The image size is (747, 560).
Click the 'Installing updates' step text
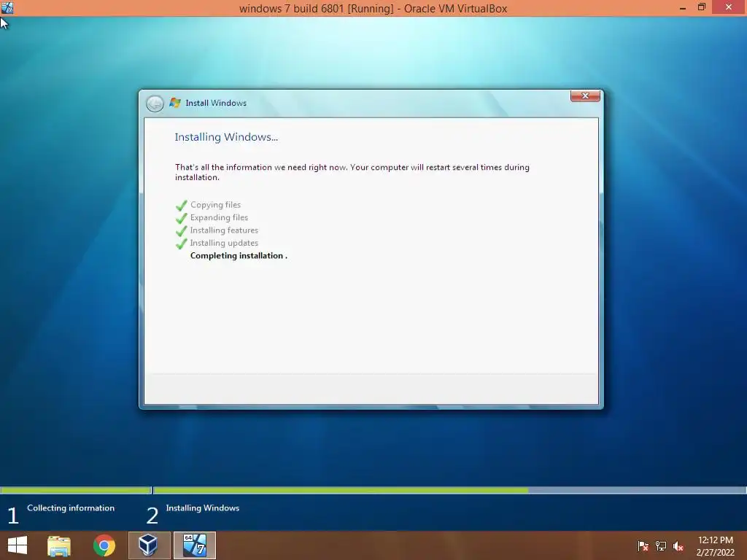click(224, 243)
